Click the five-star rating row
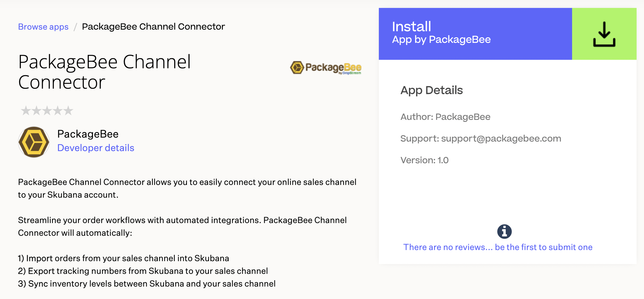The width and height of the screenshot is (644, 299). pyautogui.click(x=47, y=110)
